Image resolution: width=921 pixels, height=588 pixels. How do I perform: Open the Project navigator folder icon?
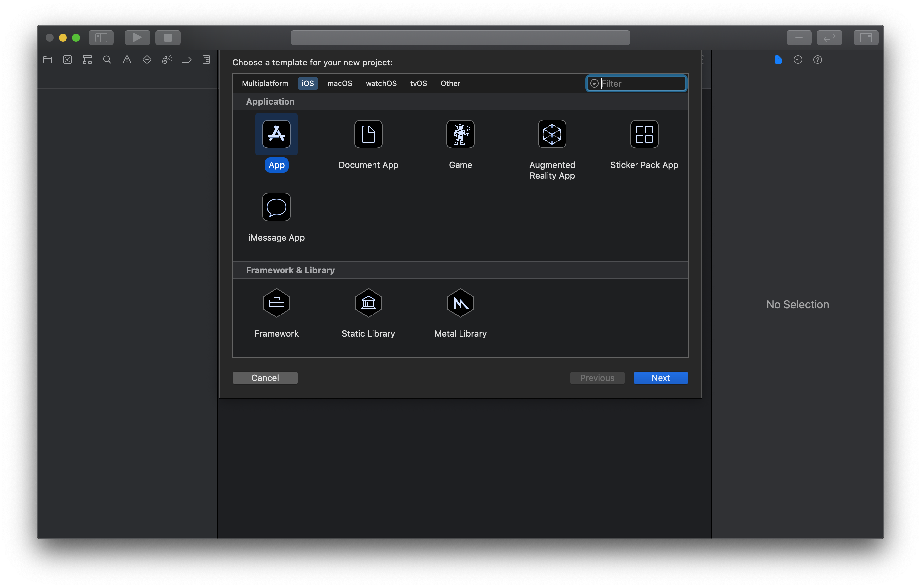tap(47, 60)
